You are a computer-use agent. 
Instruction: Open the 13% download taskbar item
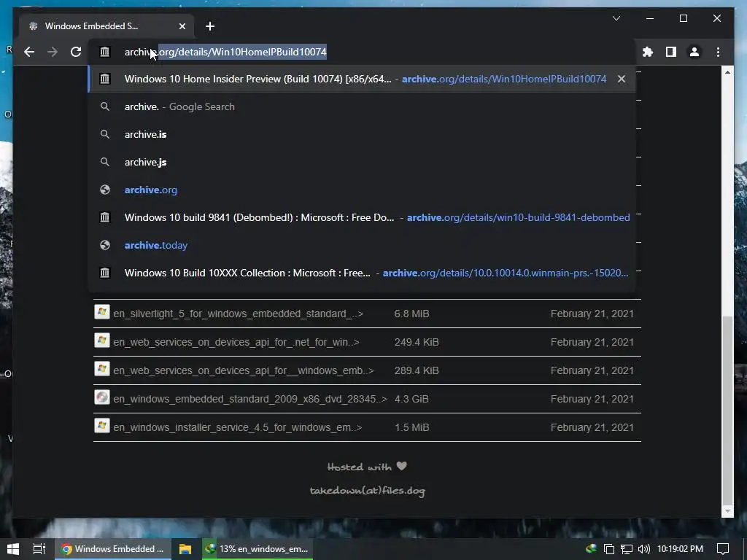pyautogui.click(x=258, y=549)
